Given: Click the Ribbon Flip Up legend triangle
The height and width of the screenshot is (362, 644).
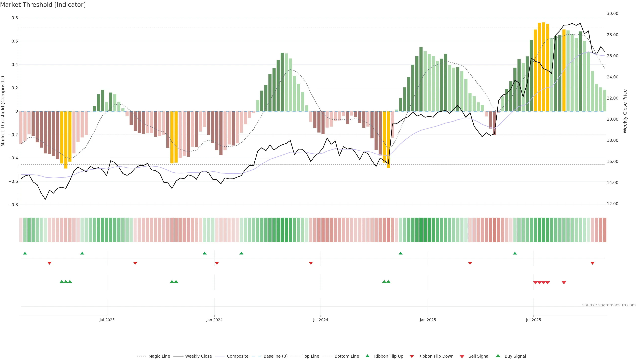Looking at the screenshot, I should (367, 356).
